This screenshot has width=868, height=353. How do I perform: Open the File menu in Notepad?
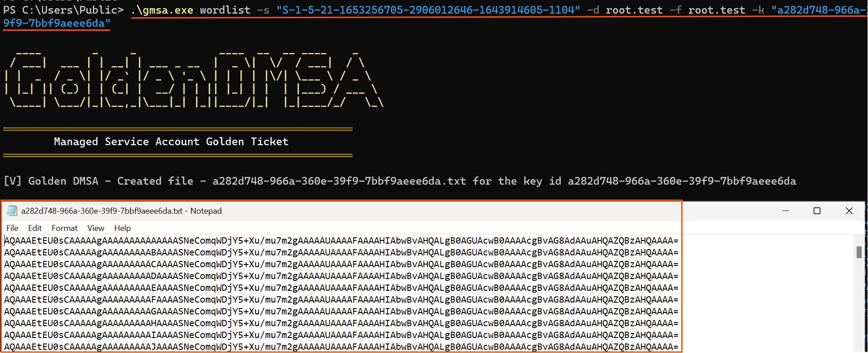12,228
